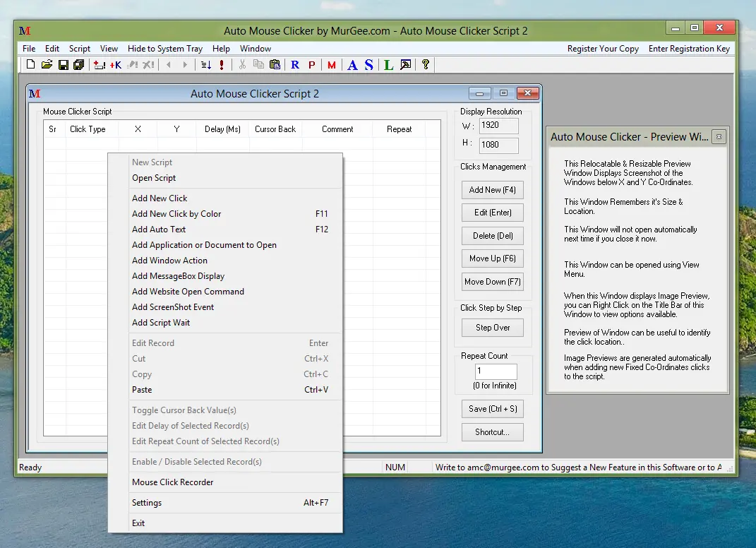Select Add Application or Document to Open
Screen dimensions: 756x548
(x=236, y=245)
